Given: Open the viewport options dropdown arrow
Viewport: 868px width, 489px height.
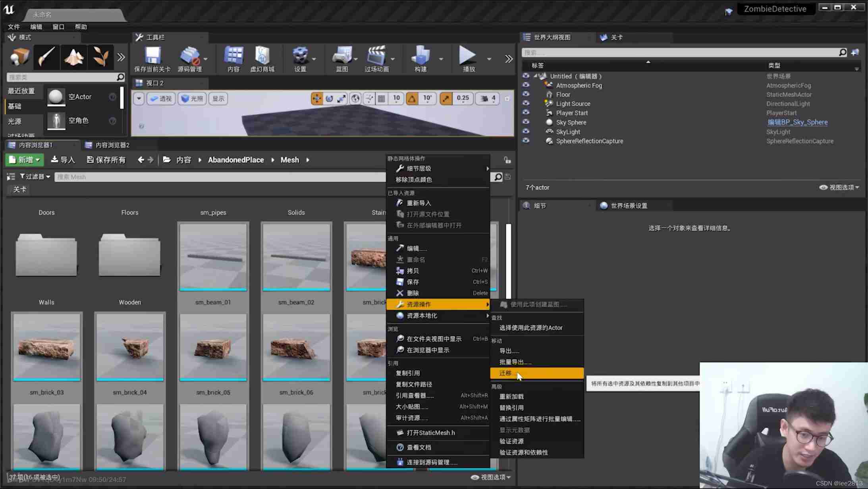Looking at the screenshot, I should pos(139,98).
